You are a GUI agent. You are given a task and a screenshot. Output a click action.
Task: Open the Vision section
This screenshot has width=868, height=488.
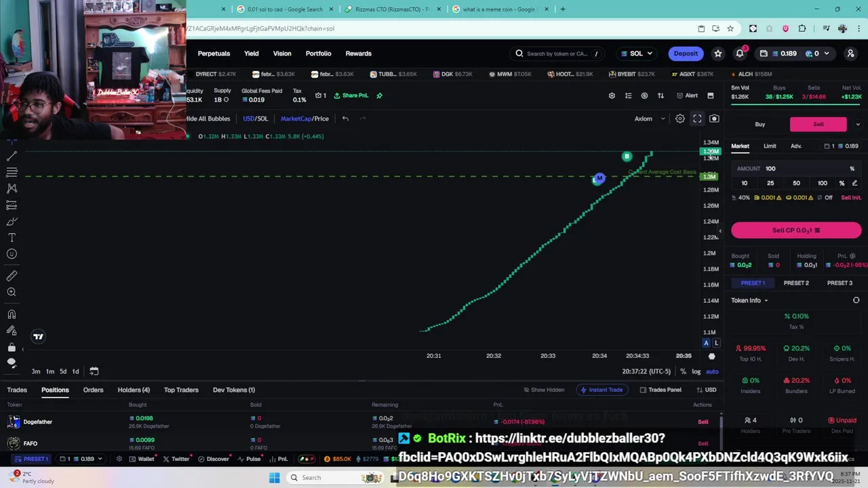click(x=282, y=54)
